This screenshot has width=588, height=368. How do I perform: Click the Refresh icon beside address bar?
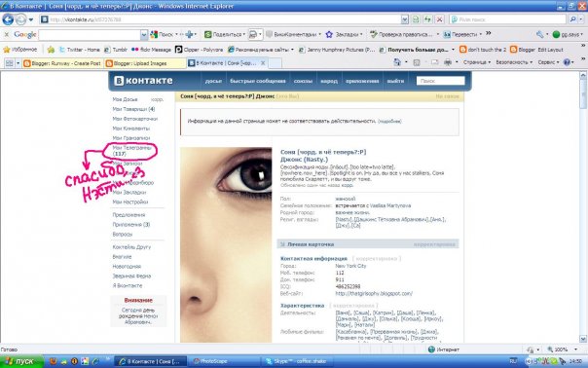pyautogui.click(x=427, y=19)
